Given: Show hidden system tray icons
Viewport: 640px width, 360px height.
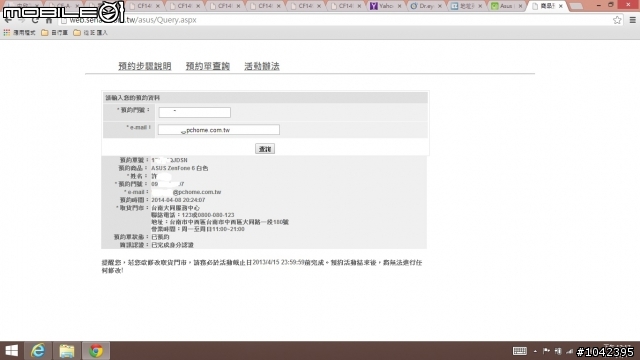Looking at the screenshot, I should click(535, 351).
